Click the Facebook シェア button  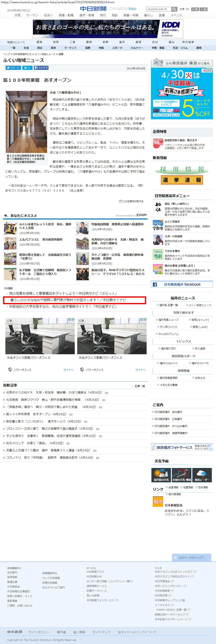[41, 68]
